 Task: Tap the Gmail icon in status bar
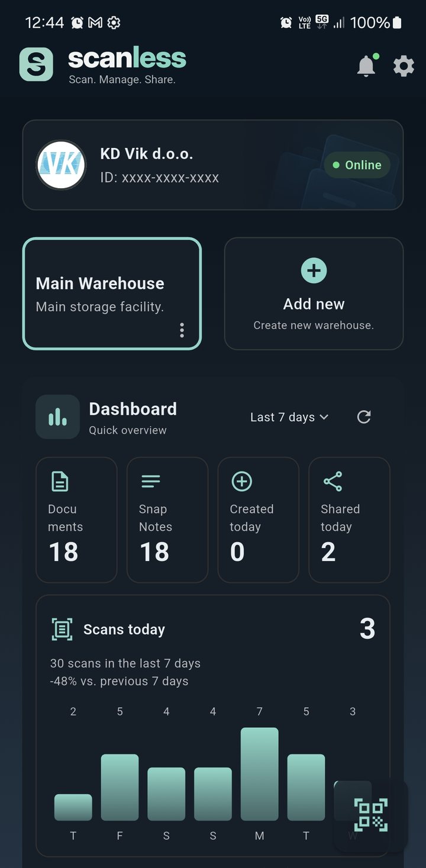(95, 22)
